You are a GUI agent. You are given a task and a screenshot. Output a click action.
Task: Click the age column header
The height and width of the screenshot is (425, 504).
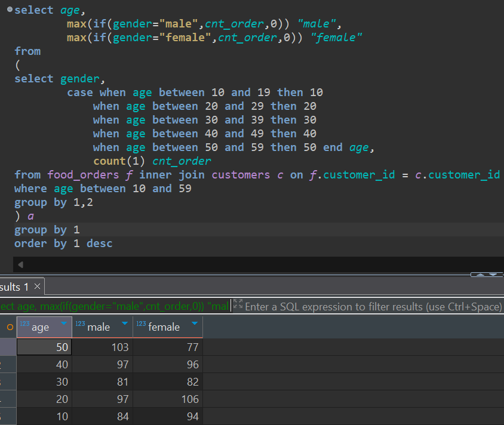click(x=44, y=327)
